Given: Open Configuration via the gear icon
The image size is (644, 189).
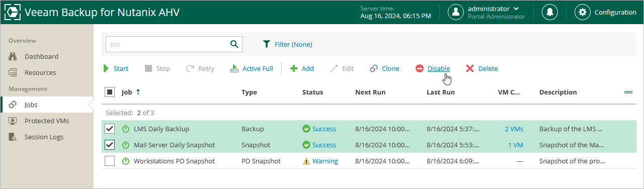Looking at the screenshot, I should click(583, 12).
